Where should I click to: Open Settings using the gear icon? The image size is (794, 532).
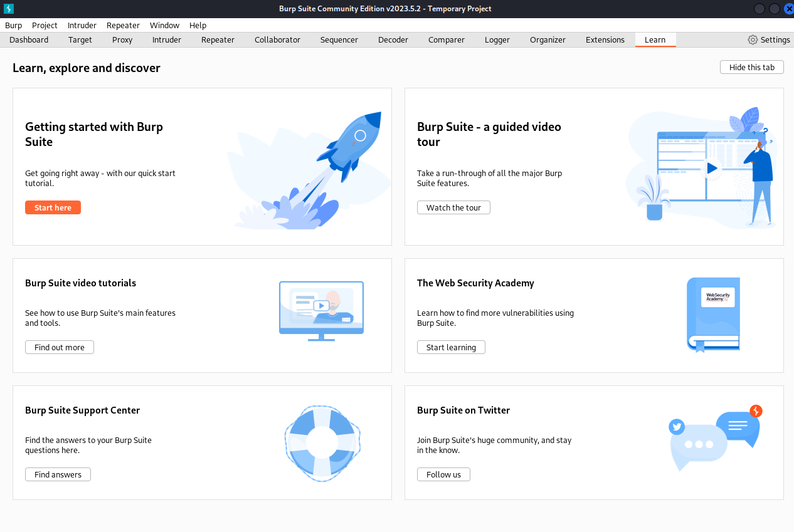click(x=753, y=39)
